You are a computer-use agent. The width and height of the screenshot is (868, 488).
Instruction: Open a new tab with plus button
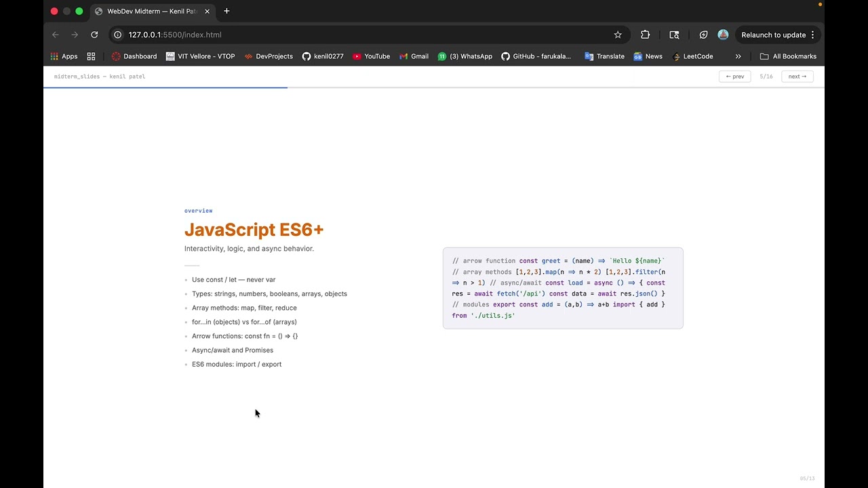(x=226, y=11)
